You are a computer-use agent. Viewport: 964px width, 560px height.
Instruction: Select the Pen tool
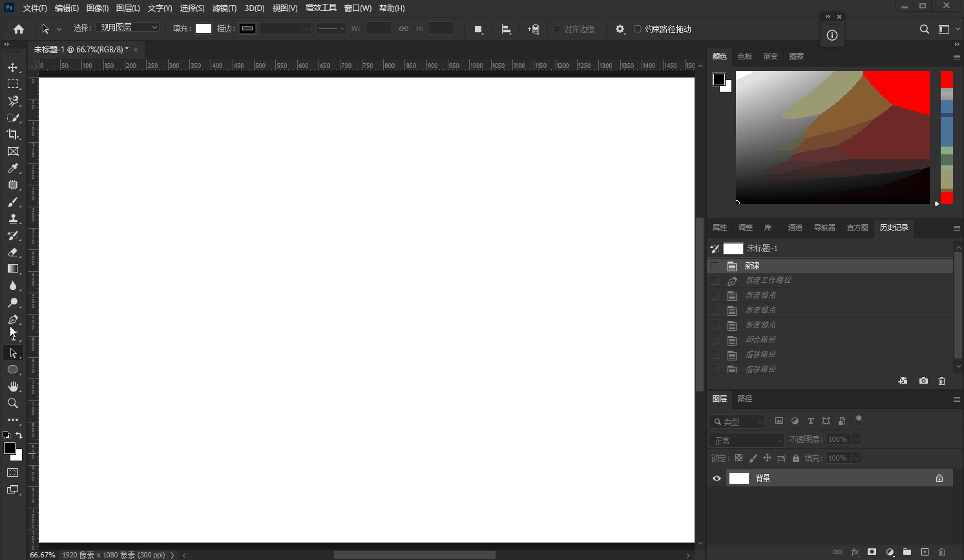click(x=13, y=319)
